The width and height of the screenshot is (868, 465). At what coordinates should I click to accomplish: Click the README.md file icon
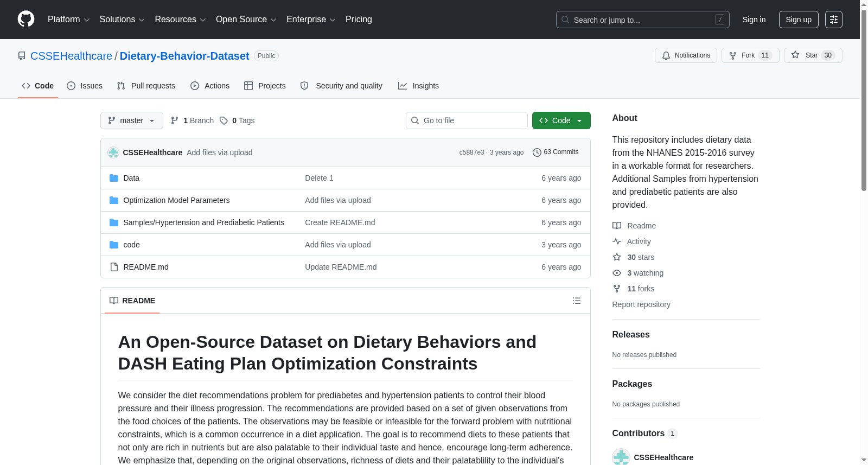[x=114, y=267]
